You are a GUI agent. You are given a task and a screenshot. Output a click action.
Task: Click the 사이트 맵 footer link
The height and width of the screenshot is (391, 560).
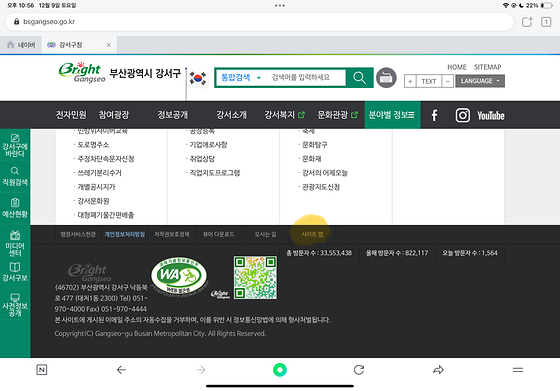pos(312,235)
